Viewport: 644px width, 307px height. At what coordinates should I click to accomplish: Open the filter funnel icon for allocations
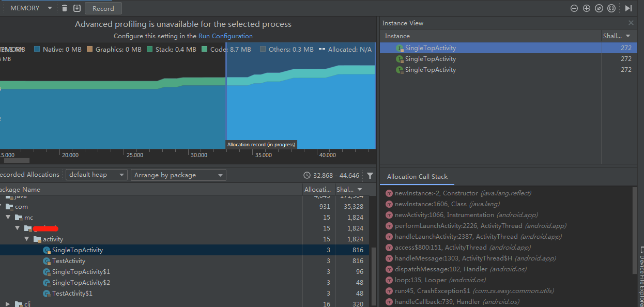click(x=370, y=176)
